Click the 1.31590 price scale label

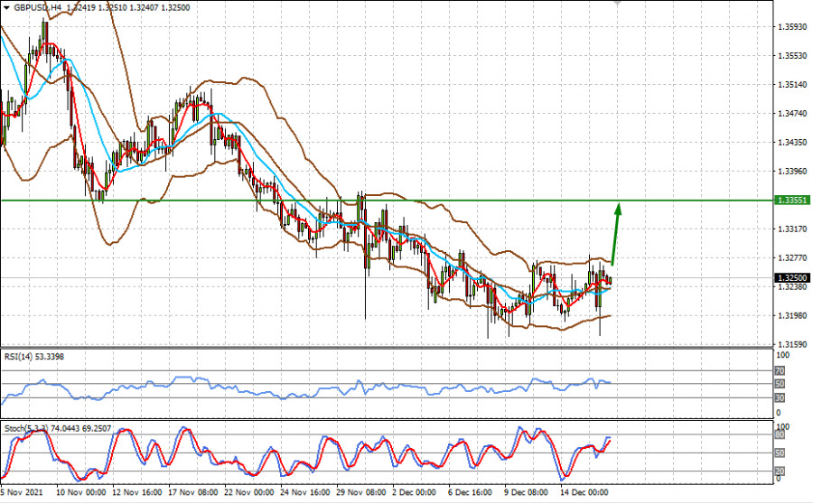point(791,345)
